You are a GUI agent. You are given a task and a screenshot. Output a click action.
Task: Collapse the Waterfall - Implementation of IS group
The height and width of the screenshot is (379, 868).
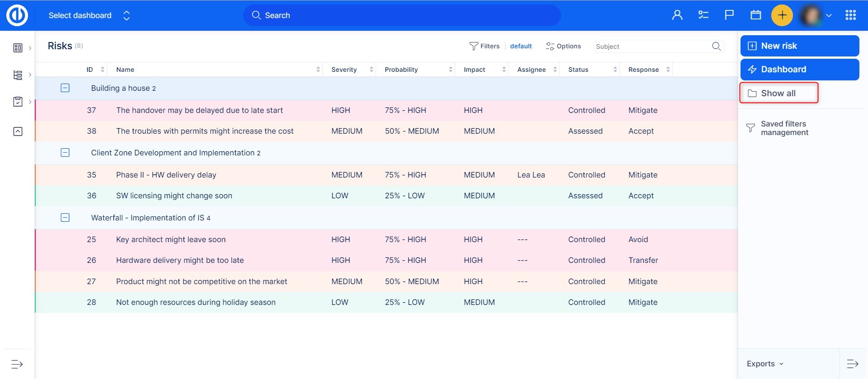tap(65, 218)
